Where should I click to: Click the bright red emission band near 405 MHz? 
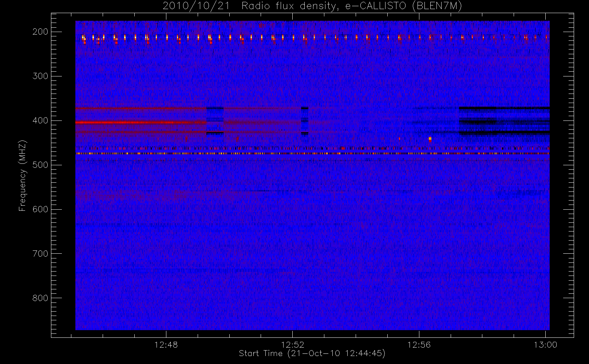click(140, 123)
